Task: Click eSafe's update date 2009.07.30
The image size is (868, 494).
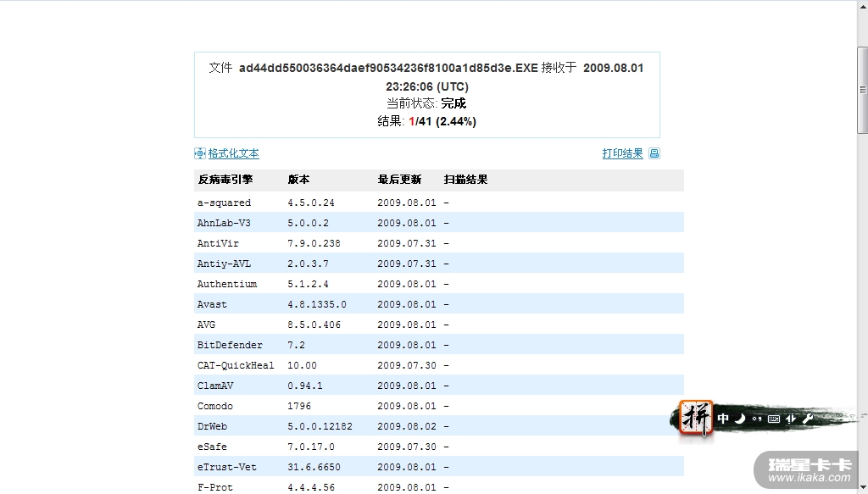Action: [x=407, y=447]
